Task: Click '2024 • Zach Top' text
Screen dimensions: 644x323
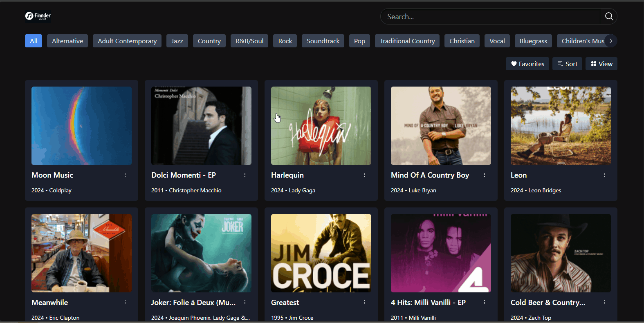Action: [x=531, y=318]
